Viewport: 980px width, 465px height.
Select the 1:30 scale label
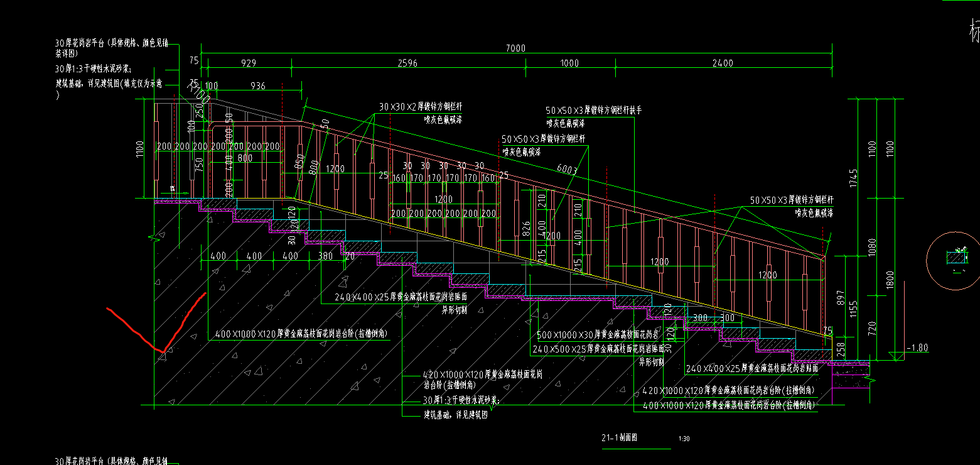684,439
